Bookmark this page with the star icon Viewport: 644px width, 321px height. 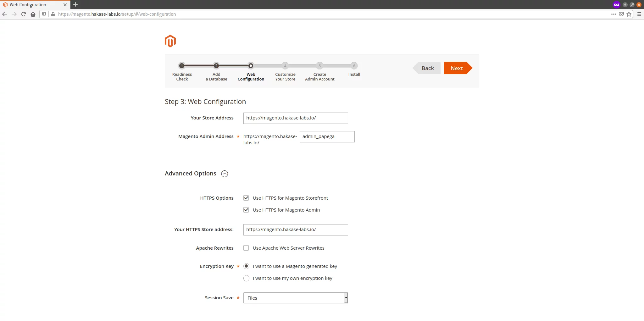coord(629,14)
